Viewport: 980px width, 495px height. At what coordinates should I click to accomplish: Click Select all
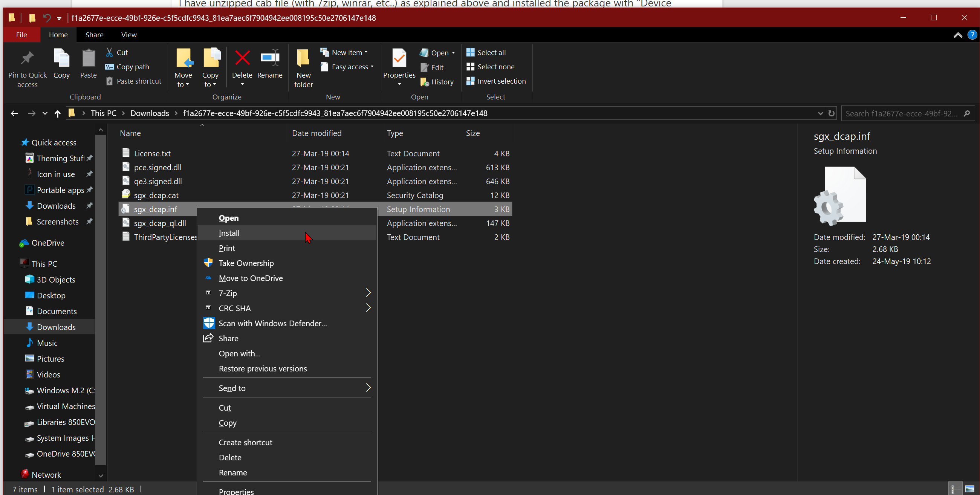pyautogui.click(x=486, y=52)
